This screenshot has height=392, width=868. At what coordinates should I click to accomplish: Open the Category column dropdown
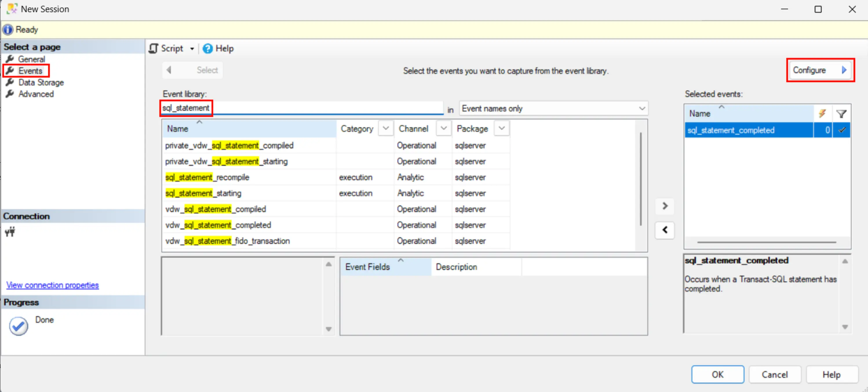386,128
